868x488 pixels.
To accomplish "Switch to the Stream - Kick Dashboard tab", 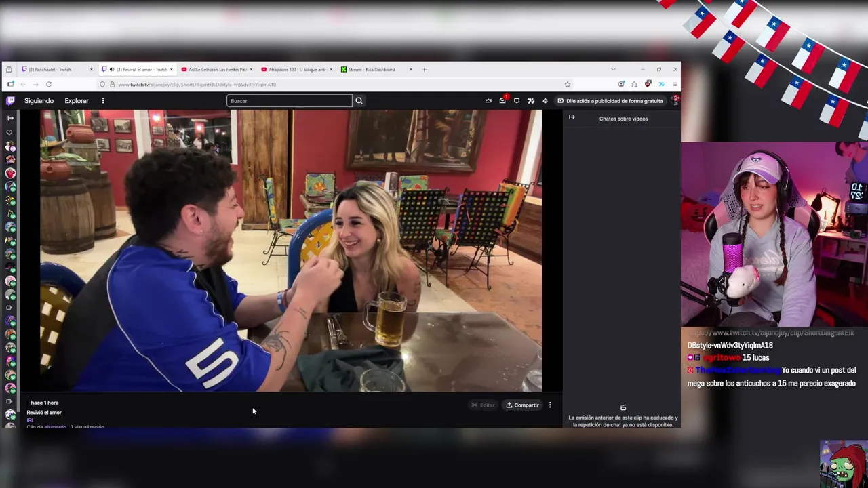I will 376,69.
